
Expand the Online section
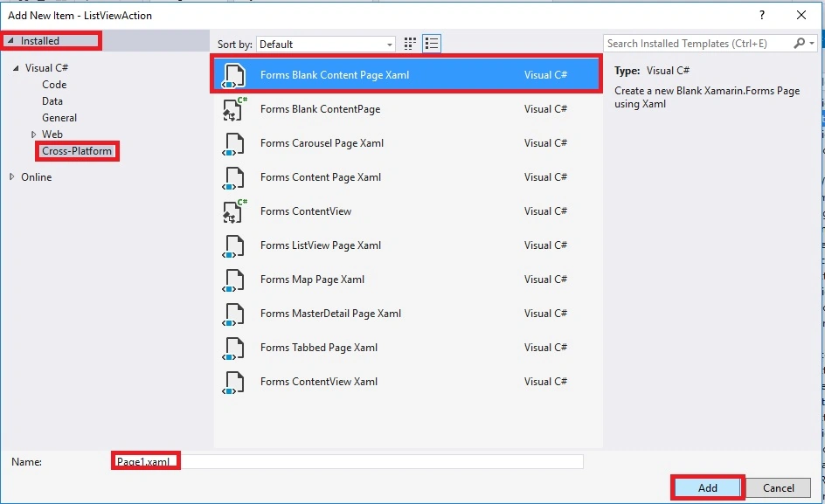tap(12, 176)
